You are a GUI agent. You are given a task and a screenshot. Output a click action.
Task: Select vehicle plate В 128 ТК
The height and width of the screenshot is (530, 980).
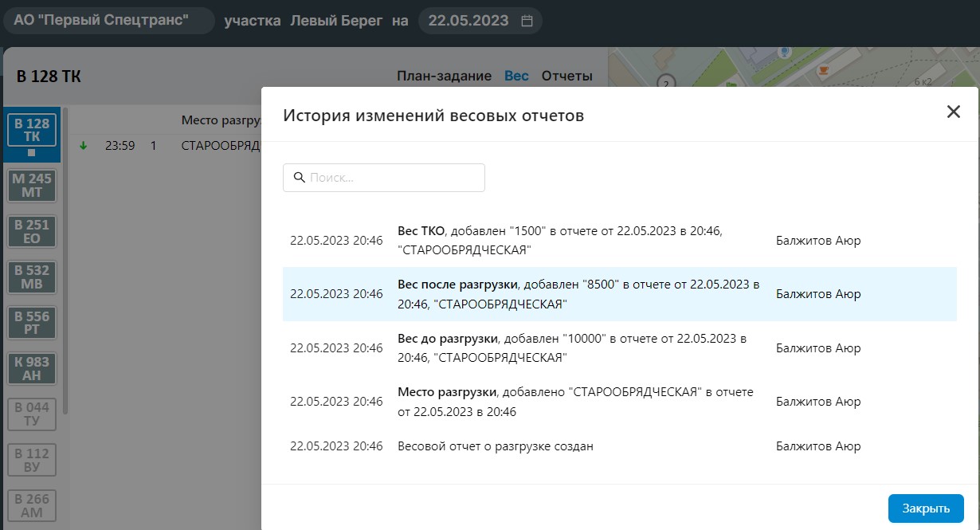pyautogui.click(x=32, y=131)
